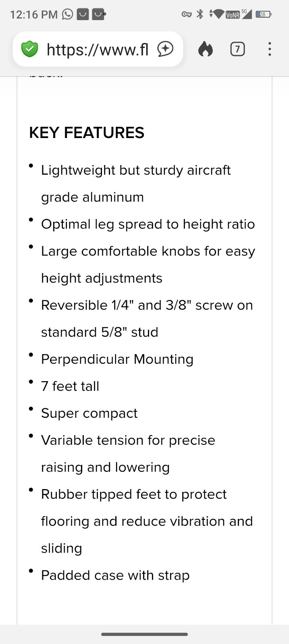
Task: Tap the VoNR network indicator
Action: coord(233,15)
